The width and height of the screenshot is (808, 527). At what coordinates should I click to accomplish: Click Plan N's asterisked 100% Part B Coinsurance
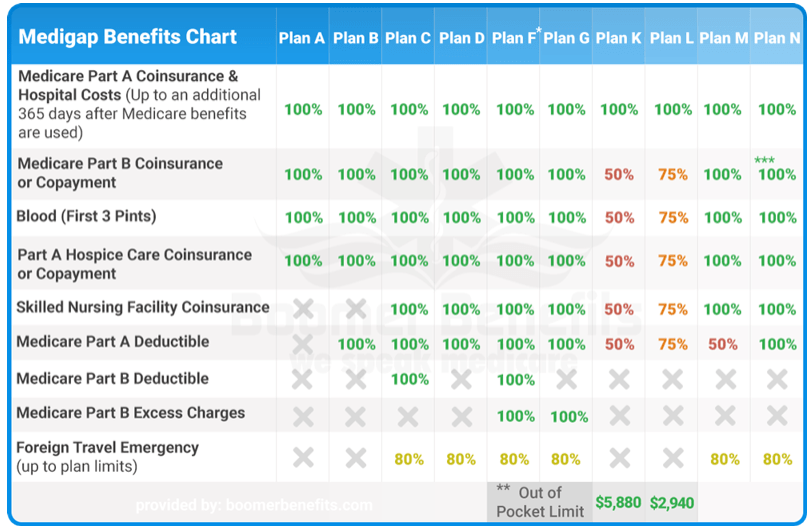(777, 174)
